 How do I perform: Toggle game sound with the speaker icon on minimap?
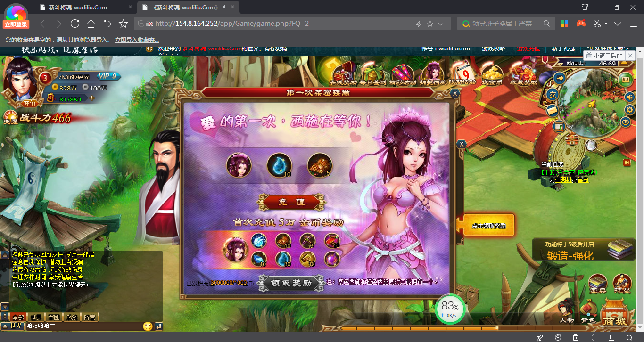pyautogui.click(x=630, y=97)
